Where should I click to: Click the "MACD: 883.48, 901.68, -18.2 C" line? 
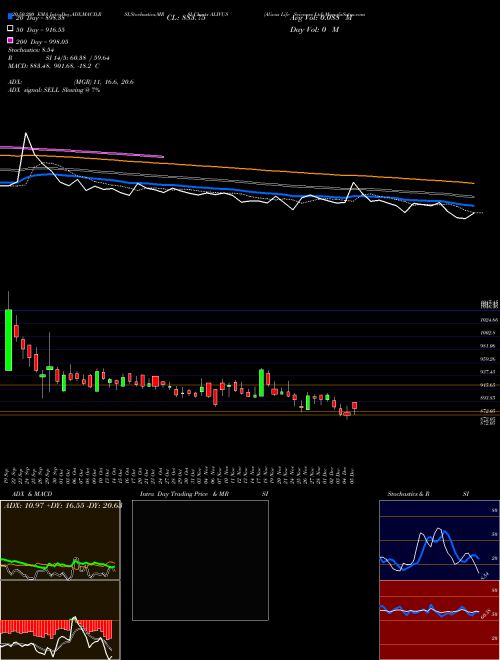point(54,66)
